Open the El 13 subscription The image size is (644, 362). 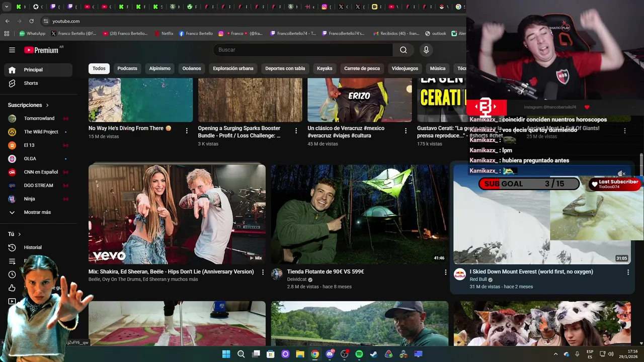[x=38, y=145]
